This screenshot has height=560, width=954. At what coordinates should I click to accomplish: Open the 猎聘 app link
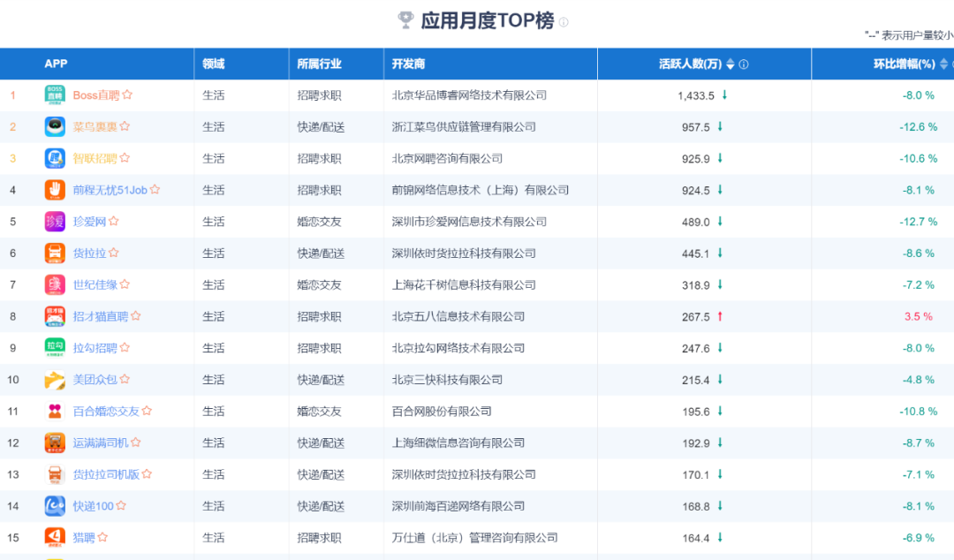pyautogui.click(x=84, y=538)
